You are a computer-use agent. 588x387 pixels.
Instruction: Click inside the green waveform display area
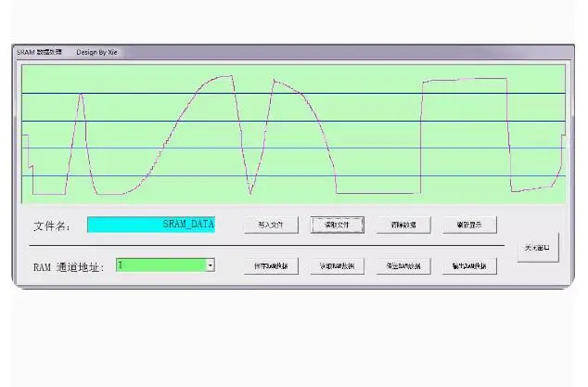pyautogui.click(x=294, y=135)
